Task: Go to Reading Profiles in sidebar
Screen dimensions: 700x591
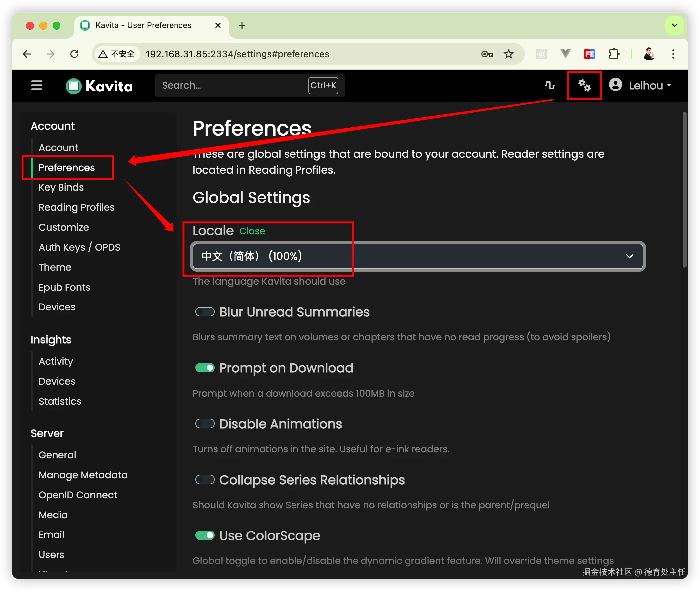Action: pos(76,207)
